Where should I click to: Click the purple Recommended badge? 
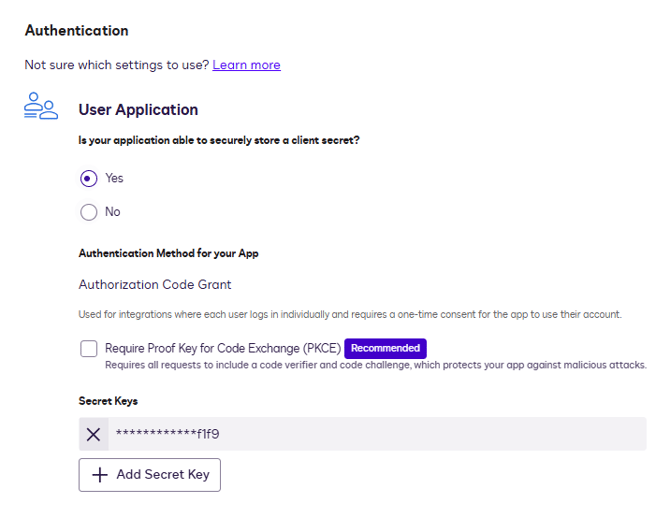coord(386,348)
